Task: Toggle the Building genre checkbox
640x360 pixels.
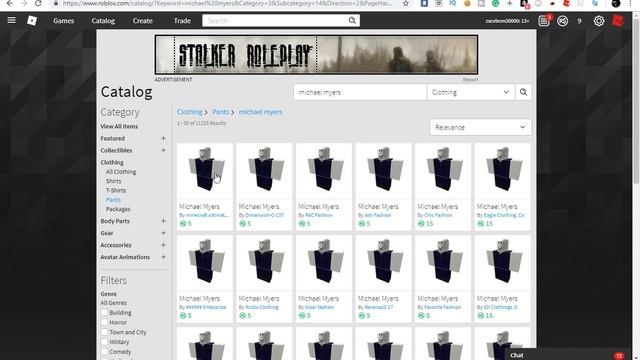Action: (x=104, y=313)
